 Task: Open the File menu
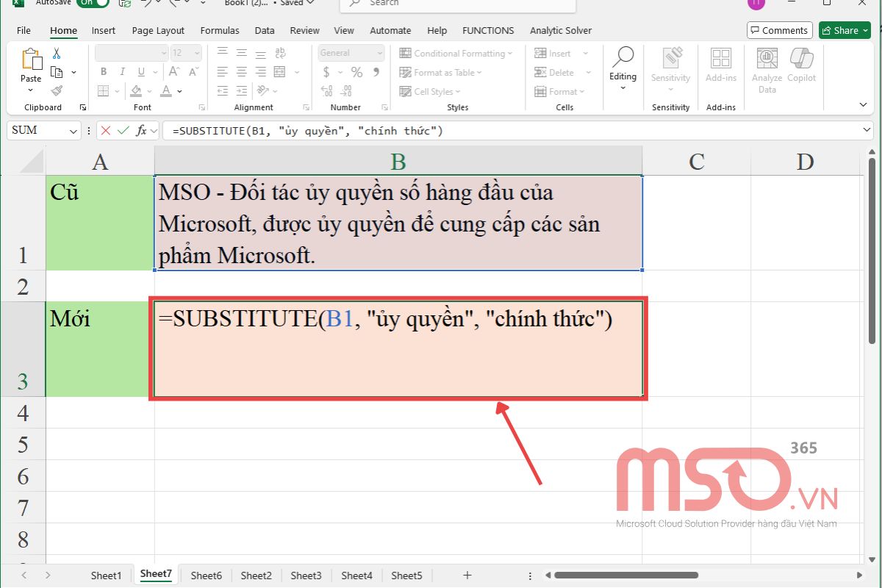pyautogui.click(x=24, y=30)
